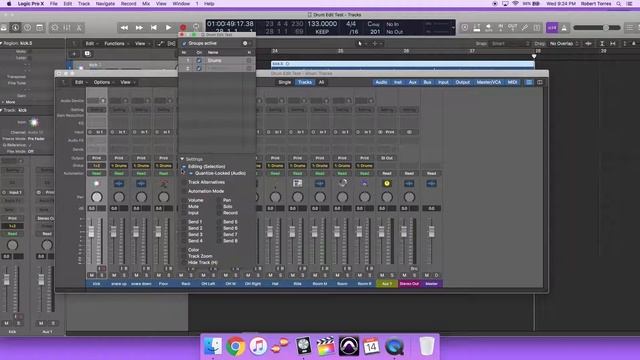Open Final Cut Pro in the Dock

(x=326, y=347)
